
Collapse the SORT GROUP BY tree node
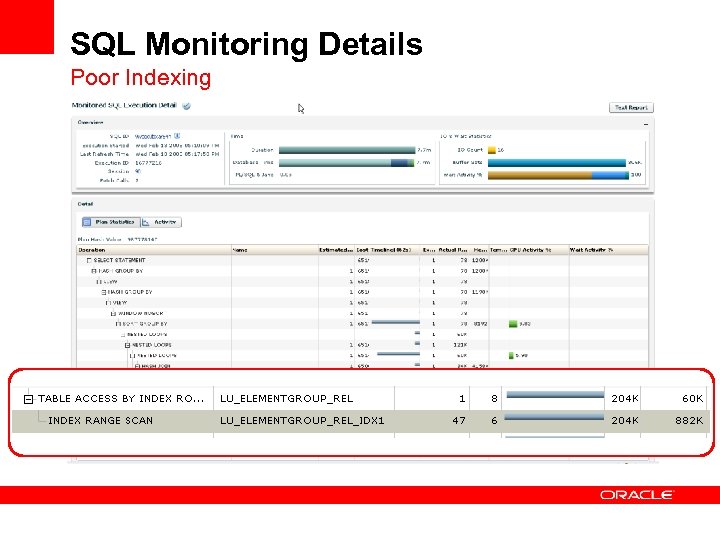coord(118,324)
